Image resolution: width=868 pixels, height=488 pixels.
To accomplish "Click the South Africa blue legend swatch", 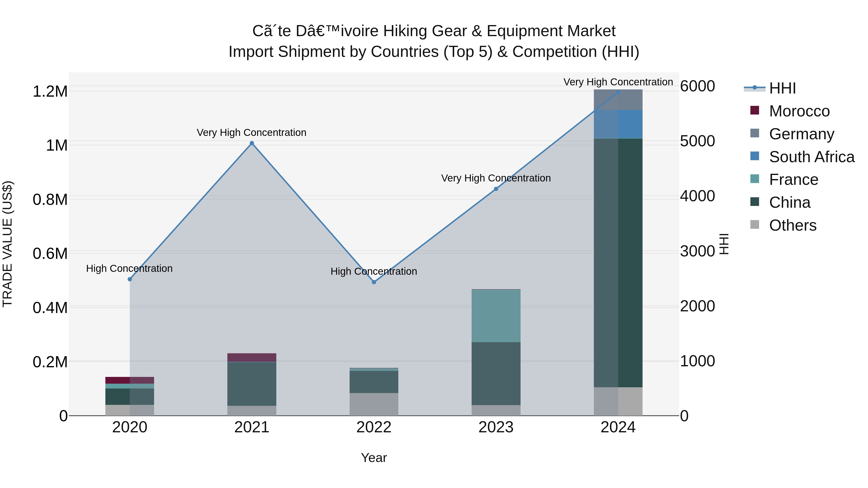I will pos(755,156).
